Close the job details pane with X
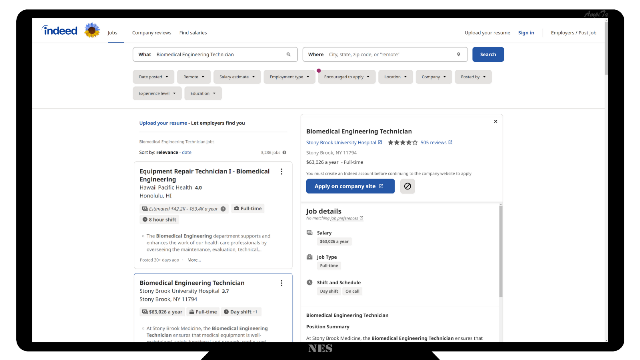 coord(495,122)
